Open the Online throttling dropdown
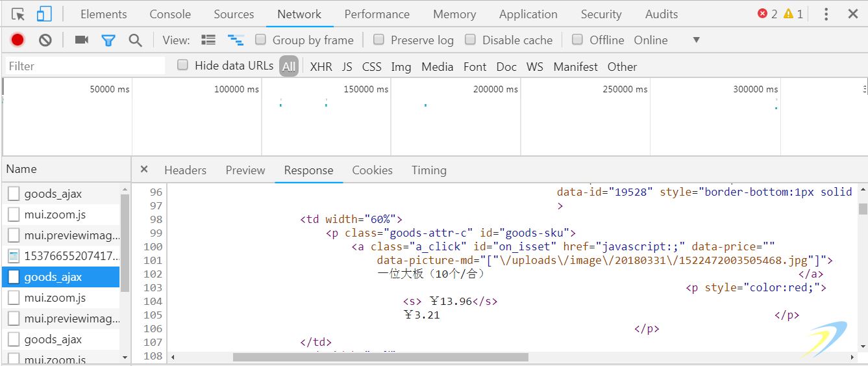868x366 pixels. (696, 40)
